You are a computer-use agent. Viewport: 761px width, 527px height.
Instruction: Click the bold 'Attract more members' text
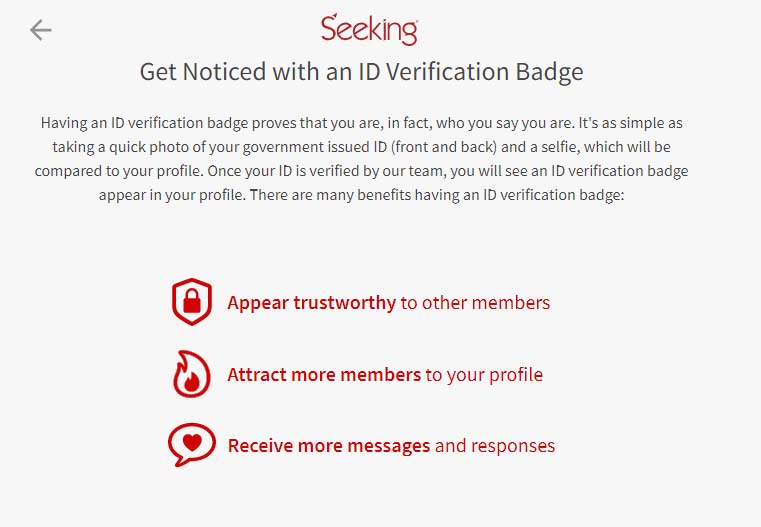pos(324,375)
